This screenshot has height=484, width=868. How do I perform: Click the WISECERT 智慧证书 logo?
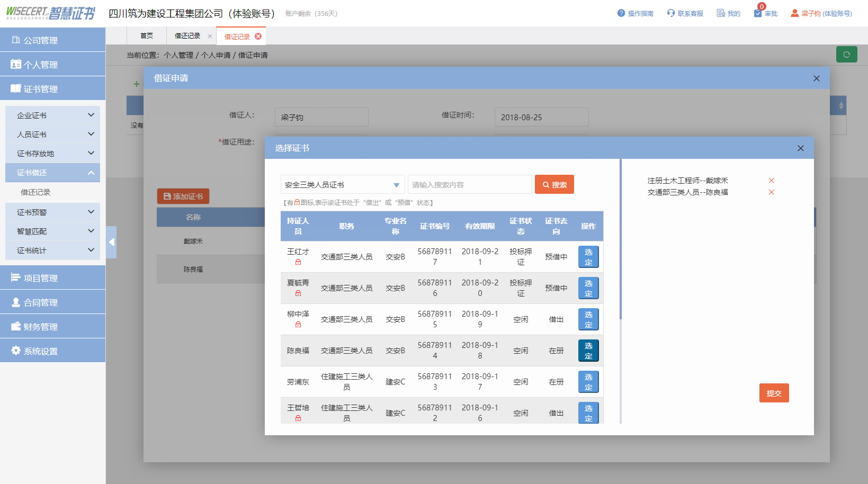pos(51,13)
